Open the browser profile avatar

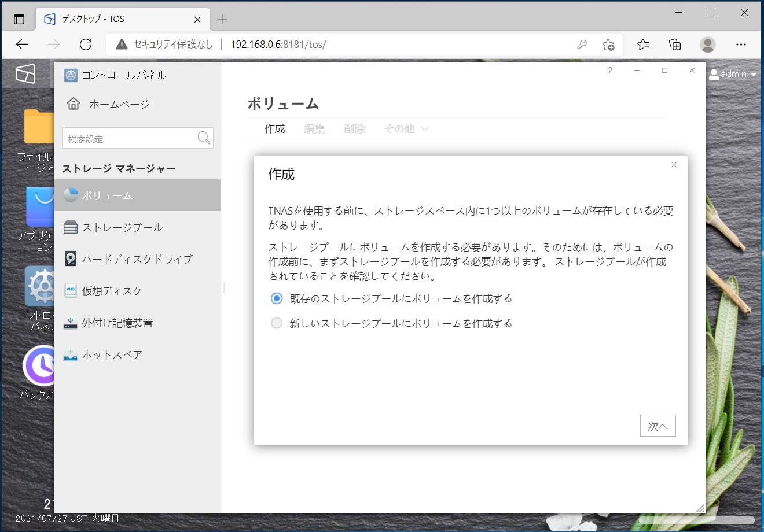coord(707,45)
